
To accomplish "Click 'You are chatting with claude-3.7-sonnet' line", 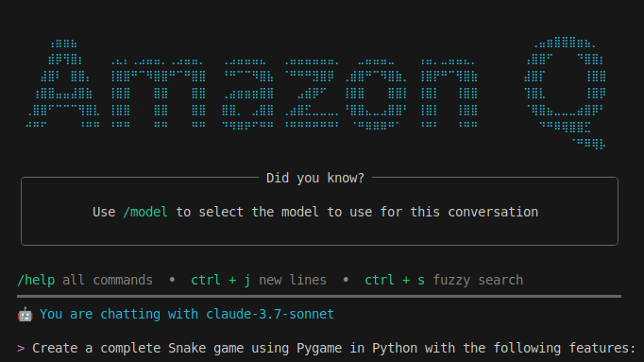I will [x=186, y=315].
